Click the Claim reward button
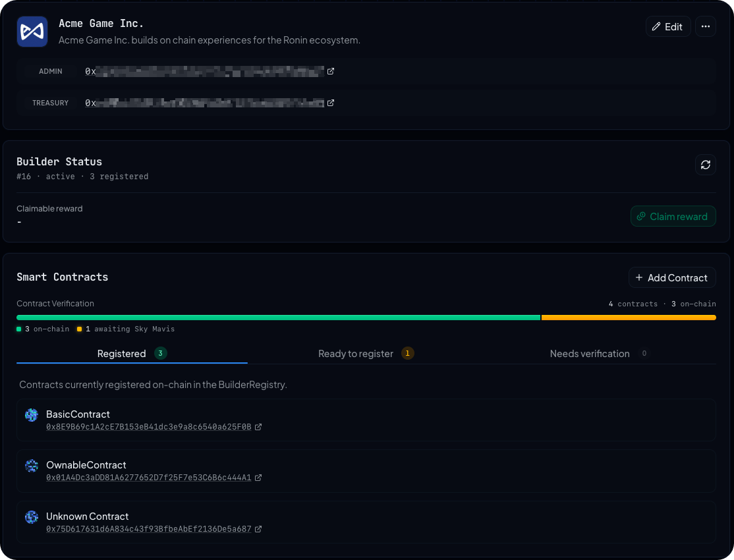Image resolution: width=734 pixels, height=560 pixels. click(673, 216)
